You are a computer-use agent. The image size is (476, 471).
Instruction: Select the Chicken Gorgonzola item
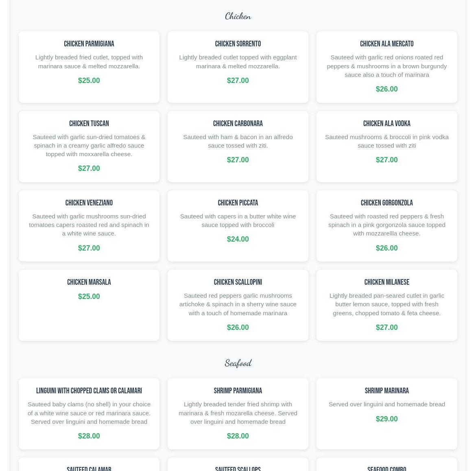pyautogui.click(x=387, y=226)
